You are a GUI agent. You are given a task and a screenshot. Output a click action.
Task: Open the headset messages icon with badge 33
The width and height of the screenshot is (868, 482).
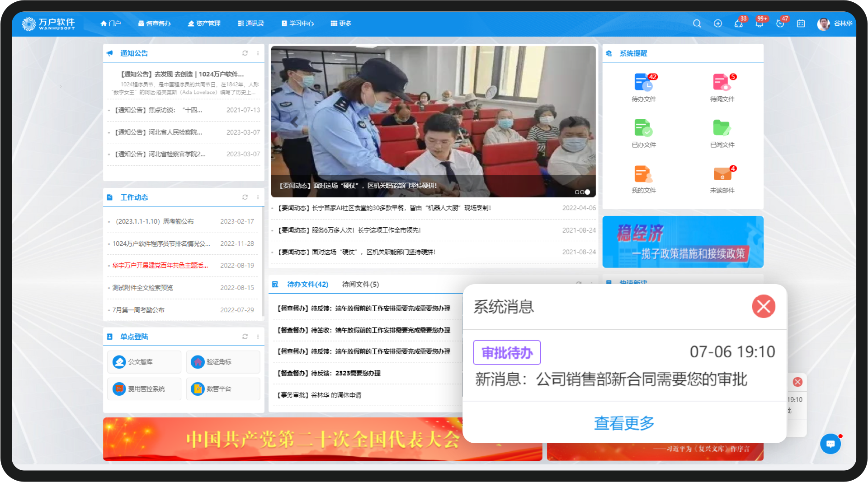[739, 23]
